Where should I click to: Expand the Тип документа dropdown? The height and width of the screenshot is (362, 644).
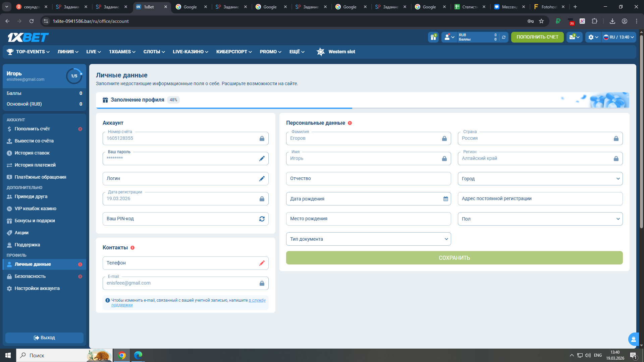pos(368,239)
